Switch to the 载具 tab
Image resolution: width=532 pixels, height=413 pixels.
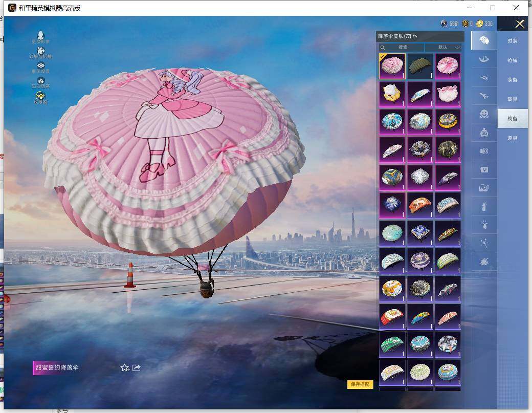(x=513, y=99)
